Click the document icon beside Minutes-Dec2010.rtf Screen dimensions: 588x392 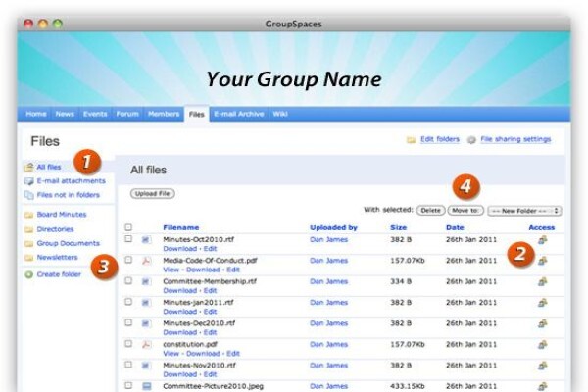pyautogui.click(x=146, y=323)
